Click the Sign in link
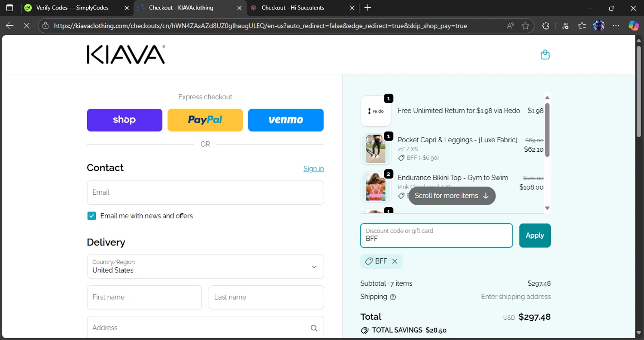Viewport: 644px width, 340px height. coord(313,168)
